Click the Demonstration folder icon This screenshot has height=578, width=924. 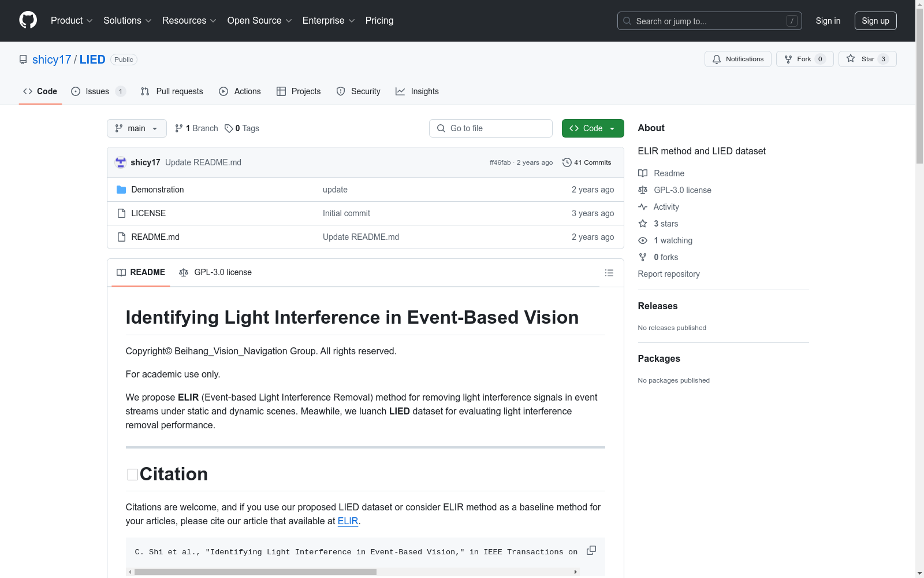pos(121,190)
